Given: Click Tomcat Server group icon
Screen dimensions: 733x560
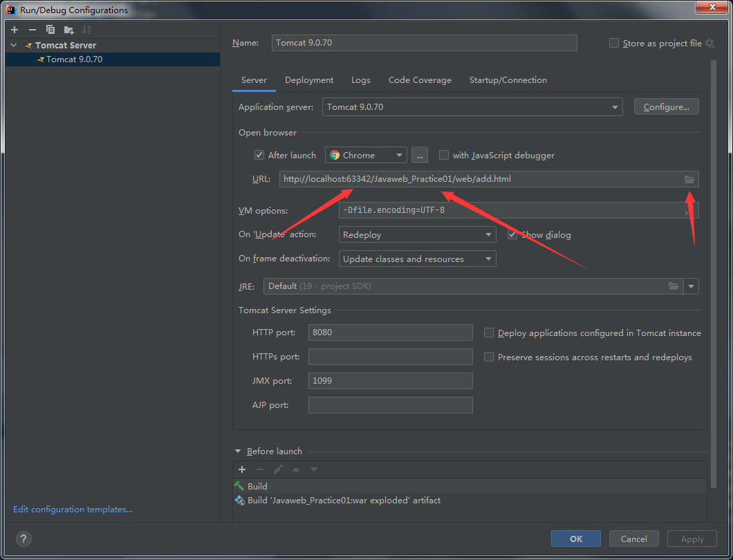Looking at the screenshot, I should coord(28,46).
